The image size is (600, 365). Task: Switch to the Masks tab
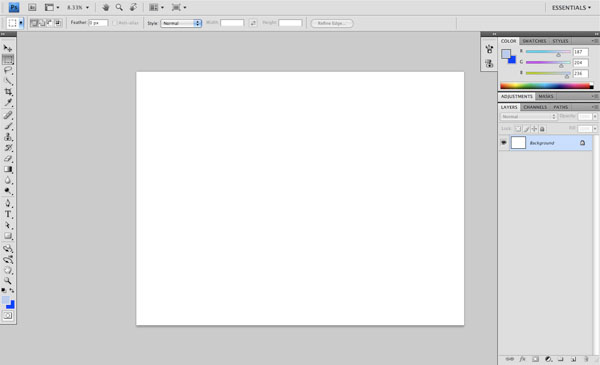[546, 96]
